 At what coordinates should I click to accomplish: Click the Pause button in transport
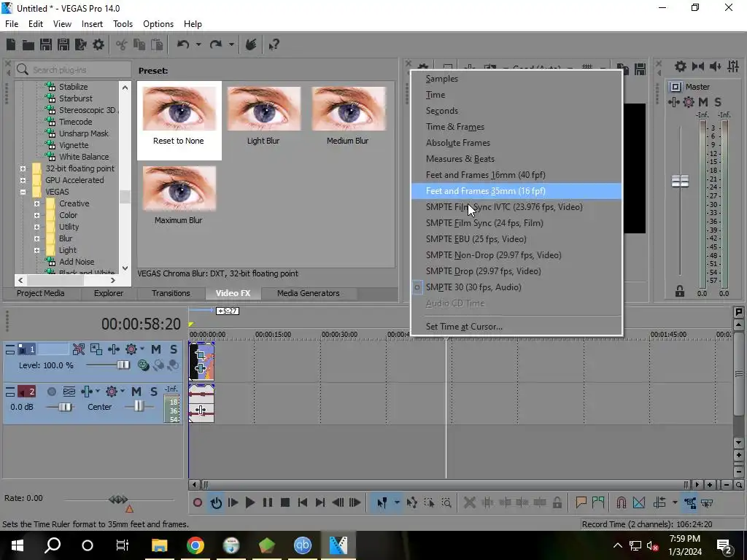[x=267, y=502]
